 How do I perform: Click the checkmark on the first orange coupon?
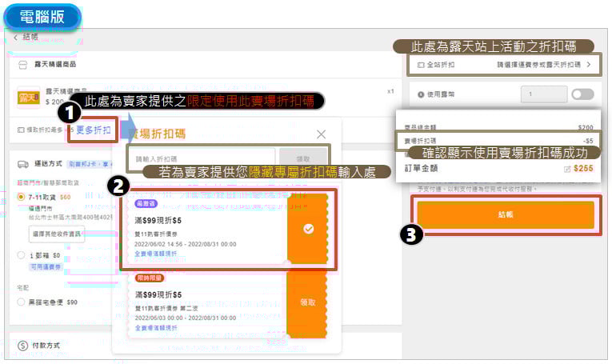tap(308, 229)
